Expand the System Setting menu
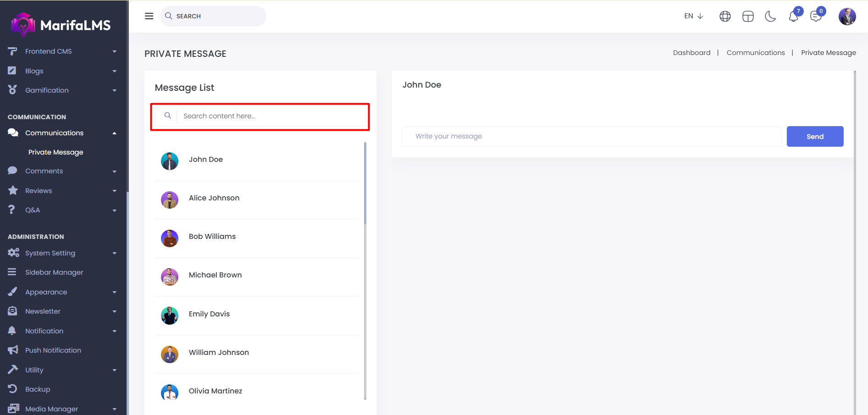The image size is (868, 415). pos(62,253)
